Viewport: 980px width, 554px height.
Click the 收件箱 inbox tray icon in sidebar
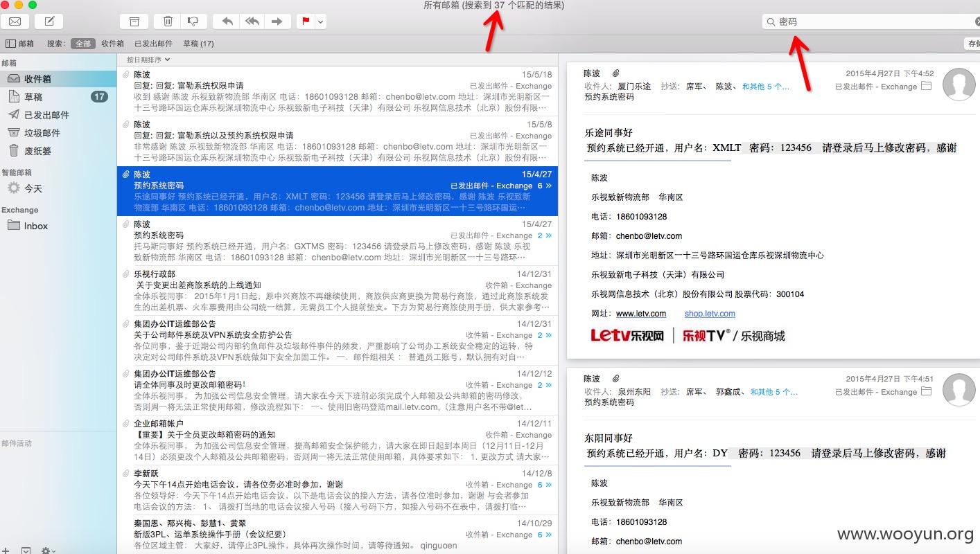point(13,78)
